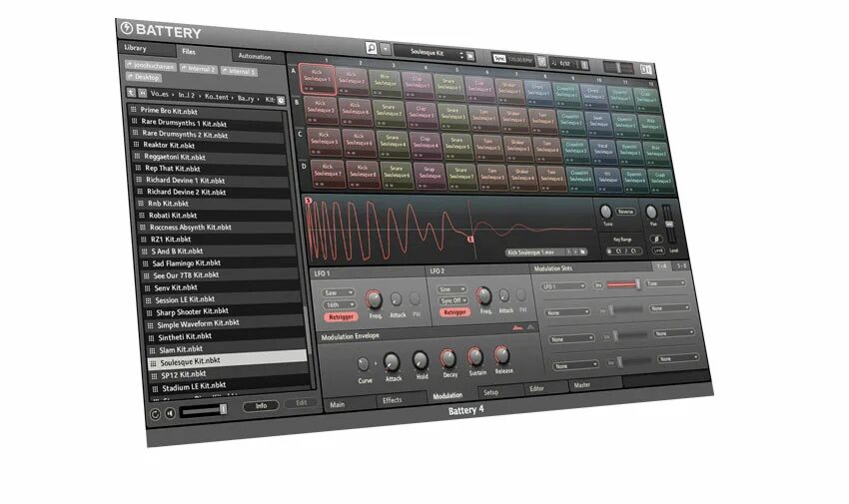Click the previous sample arrow beside Kick Soulesque 1.wav
The width and height of the screenshot is (849, 504).
point(568,252)
